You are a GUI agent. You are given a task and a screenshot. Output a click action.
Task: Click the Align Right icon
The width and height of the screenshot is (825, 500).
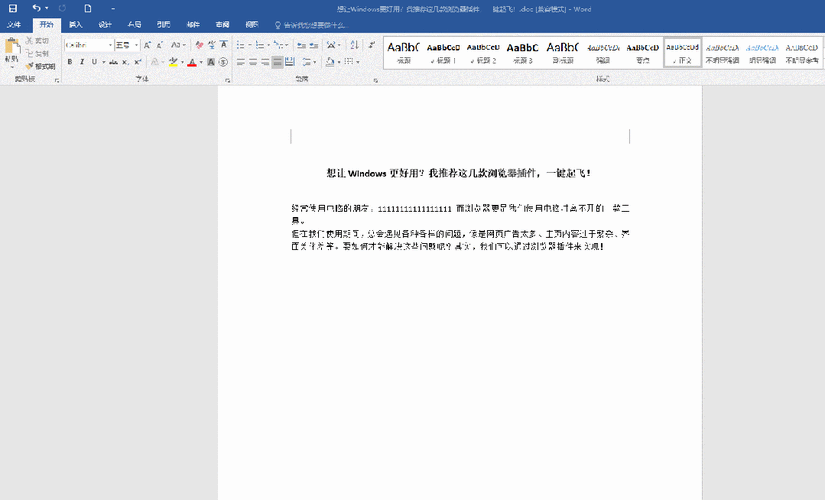tap(265, 62)
